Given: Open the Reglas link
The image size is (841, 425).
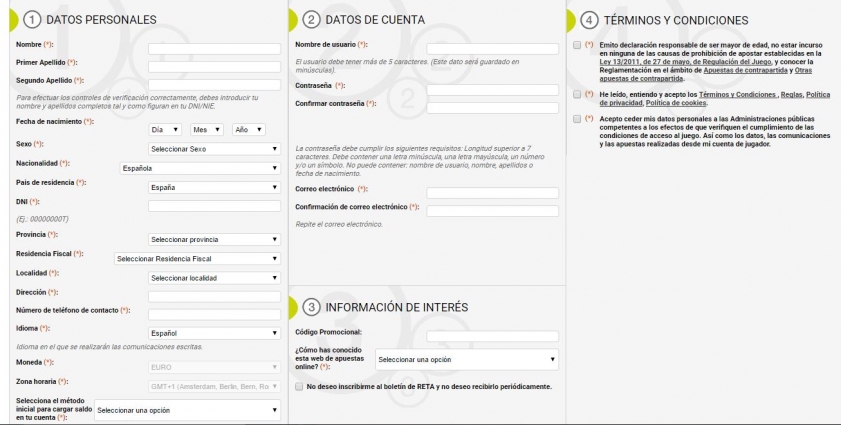Looking at the screenshot, I should tap(792, 94).
